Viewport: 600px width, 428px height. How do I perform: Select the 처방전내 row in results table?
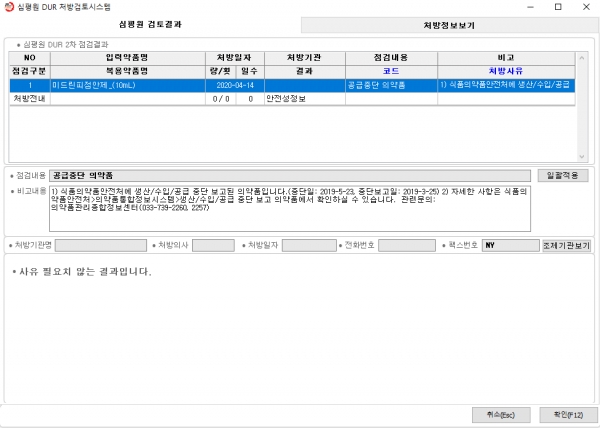30,99
